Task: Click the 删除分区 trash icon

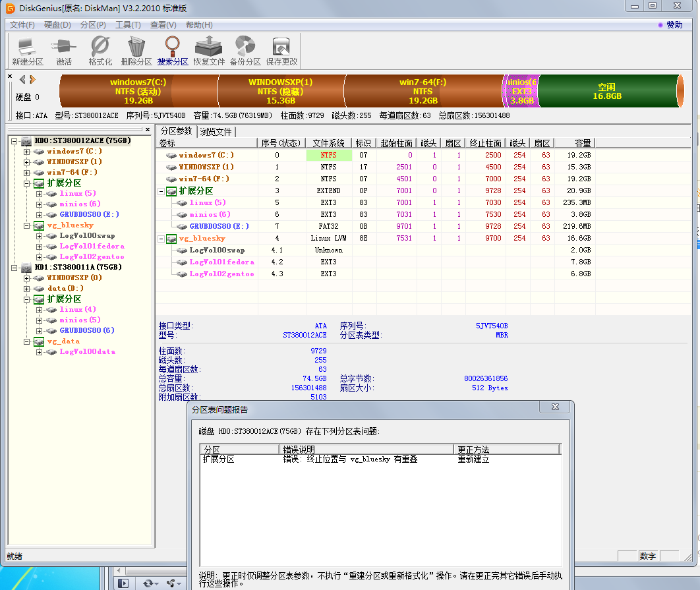Action: coord(136,51)
